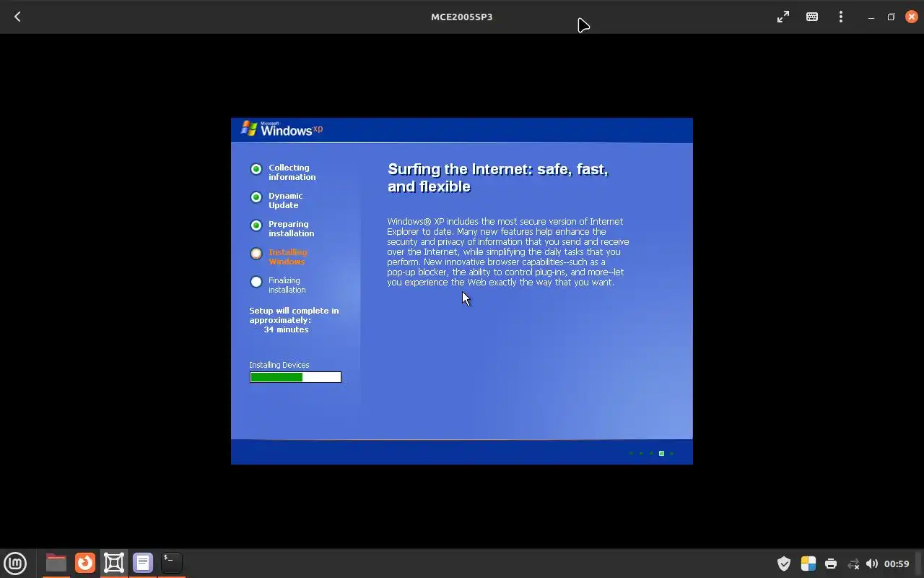Open the keyboard shortcuts sender icon
This screenshot has width=924, height=578.
[x=812, y=17]
